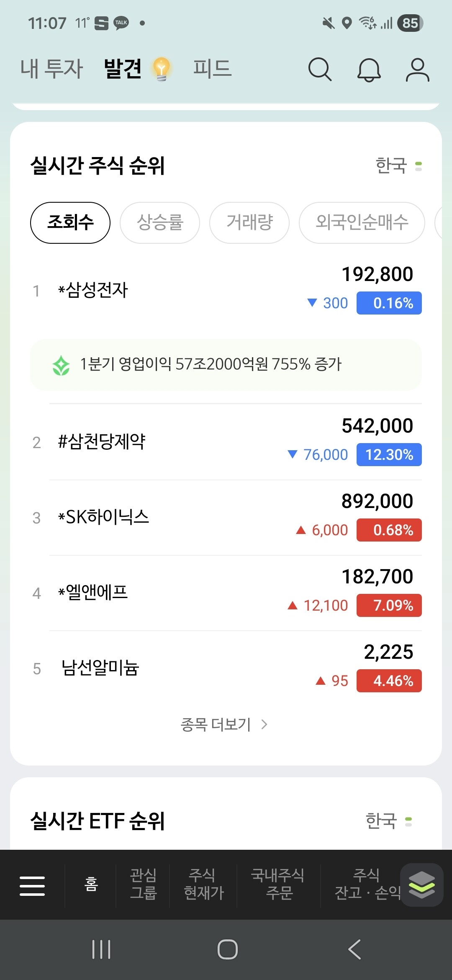Open 한국 country selector for stock ranking
Viewport: 452px width, 980px height.
[398, 166]
